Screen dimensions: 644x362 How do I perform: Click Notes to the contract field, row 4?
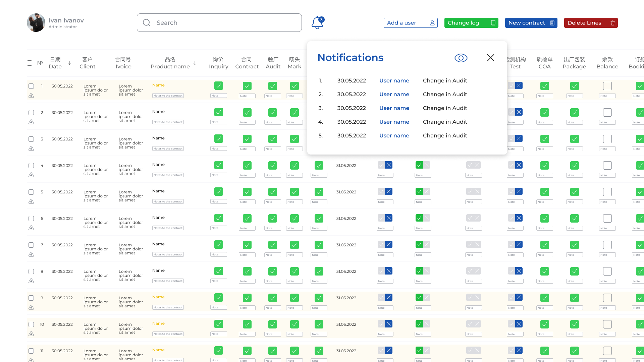click(x=168, y=175)
